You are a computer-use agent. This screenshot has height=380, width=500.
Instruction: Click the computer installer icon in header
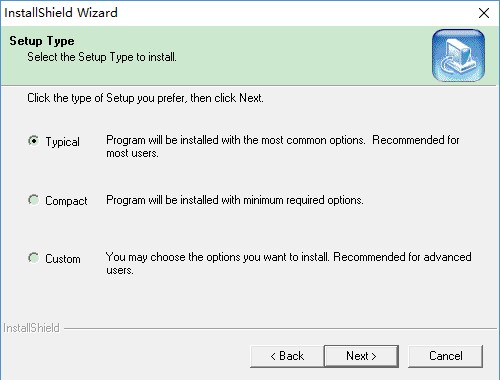458,55
